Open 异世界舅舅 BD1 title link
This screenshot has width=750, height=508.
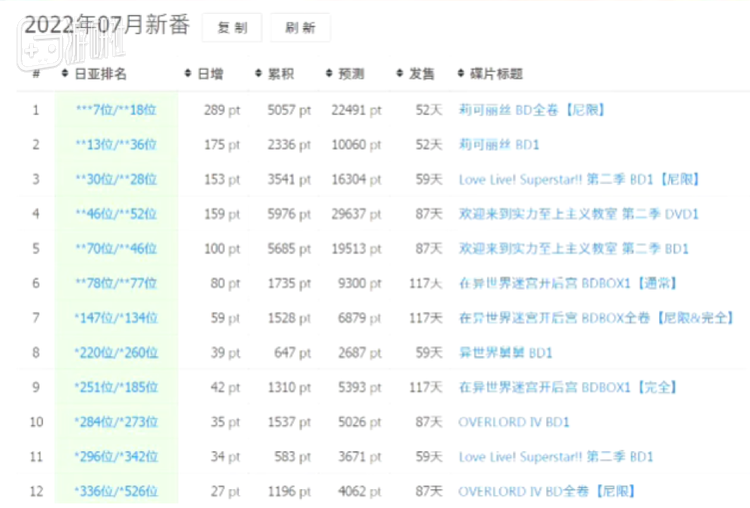(x=505, y=353)
